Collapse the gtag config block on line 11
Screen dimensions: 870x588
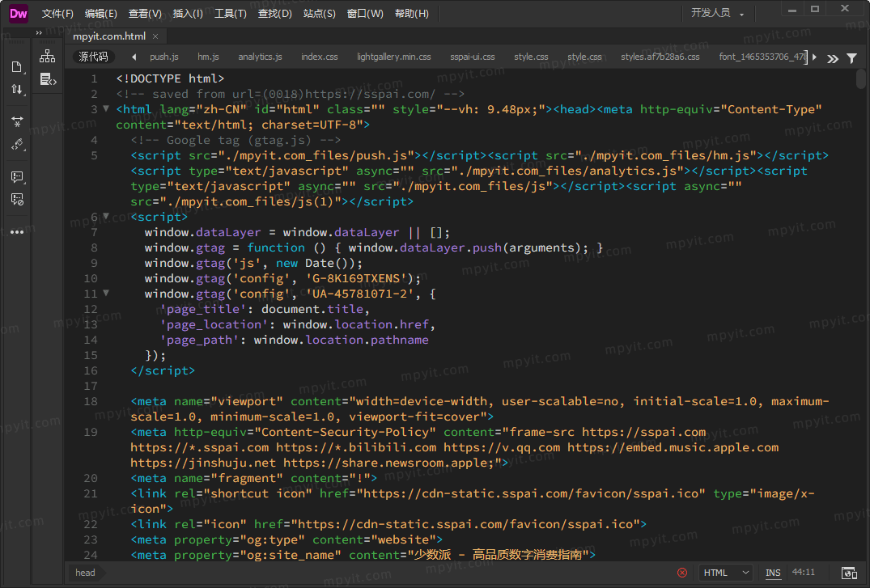[106, 293]
